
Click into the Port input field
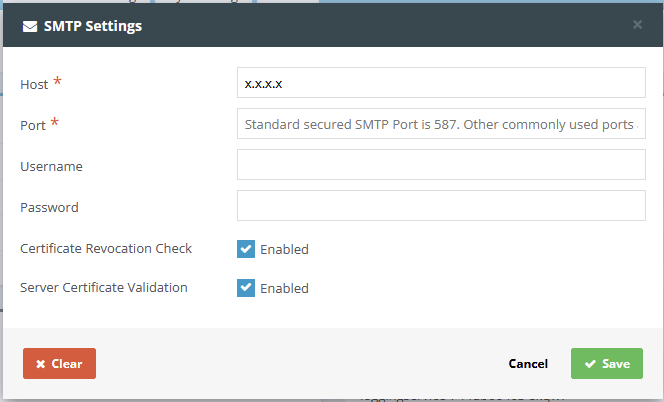coord(441,125)
